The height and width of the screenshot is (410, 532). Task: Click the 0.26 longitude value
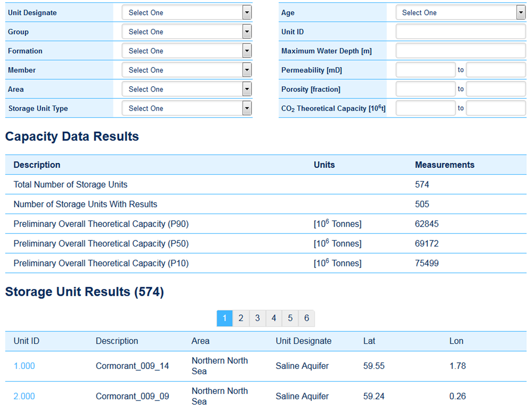[x=458, y=396]
